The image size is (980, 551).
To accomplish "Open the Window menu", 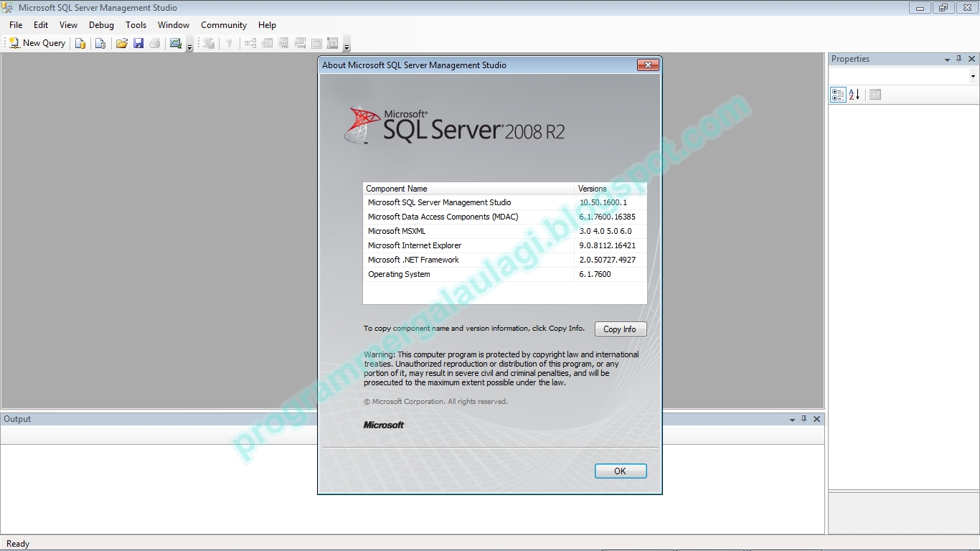I will pos(174,25).
